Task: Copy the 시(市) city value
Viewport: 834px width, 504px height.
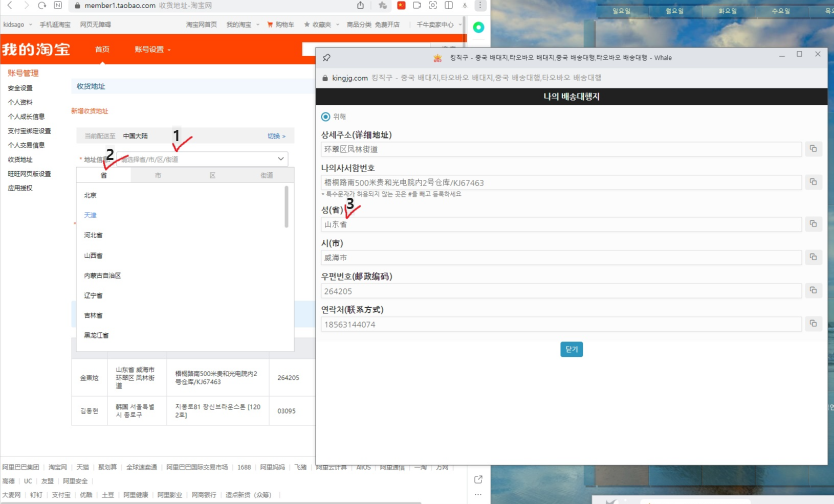Action: click(813, 257)
